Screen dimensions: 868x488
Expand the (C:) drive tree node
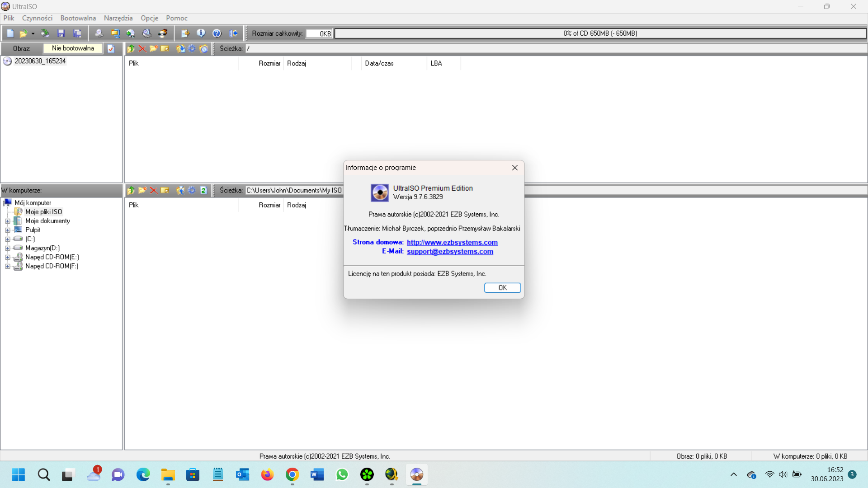pyautogui.click(x=7, y=239)
